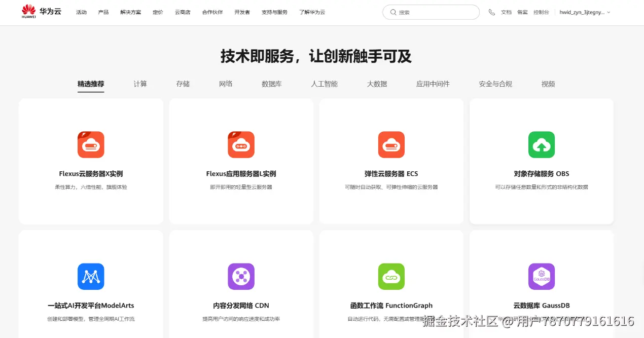Switch to the 应用中间件 tab
Viewport: 644px width, 338px height.
(x=433, y=84)
